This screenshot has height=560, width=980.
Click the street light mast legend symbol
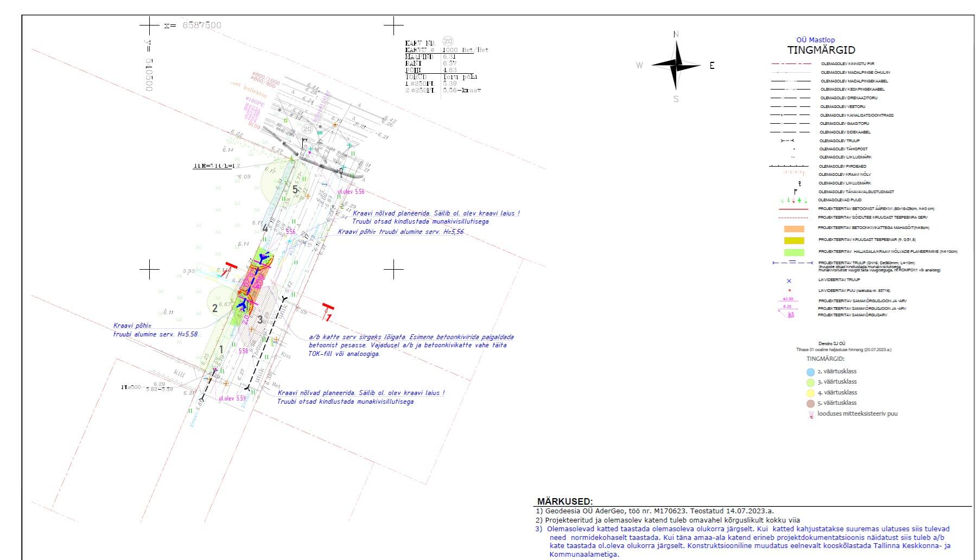(x=796, y=192)
